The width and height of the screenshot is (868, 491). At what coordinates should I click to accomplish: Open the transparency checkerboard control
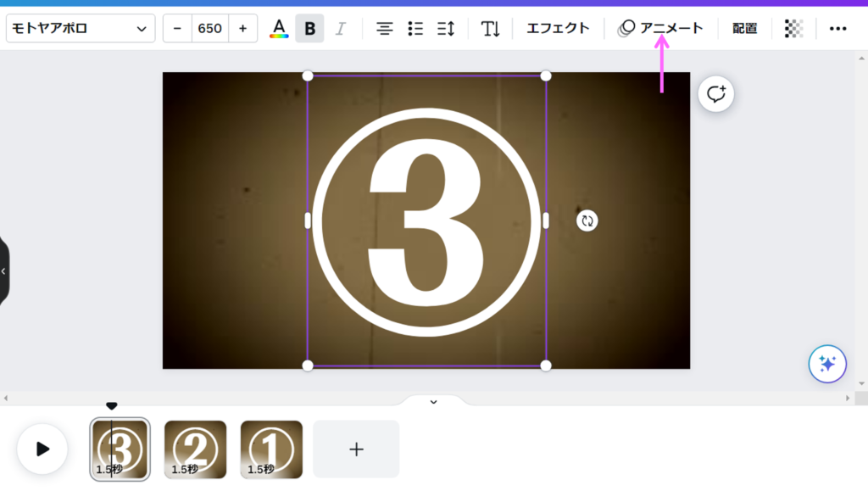coord(793,29)
